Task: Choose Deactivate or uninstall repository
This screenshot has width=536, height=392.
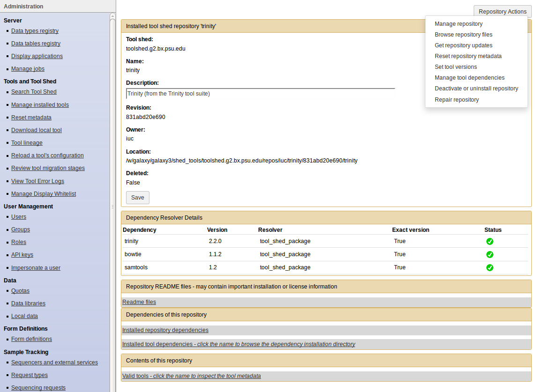Action: [476, 89]
